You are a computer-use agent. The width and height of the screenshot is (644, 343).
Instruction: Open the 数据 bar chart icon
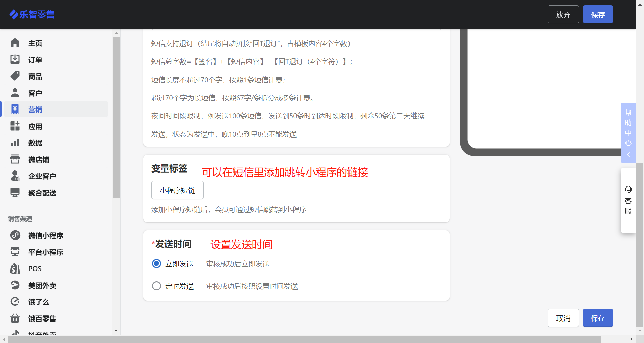point(15,143)
